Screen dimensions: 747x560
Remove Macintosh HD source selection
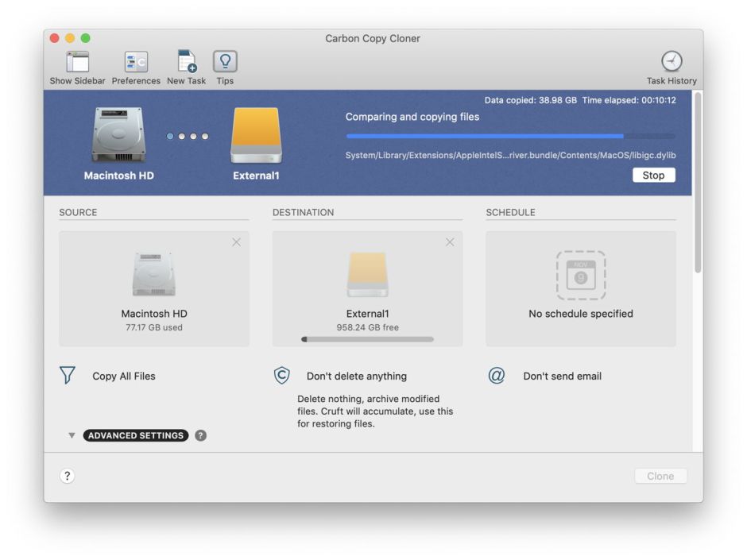pyautogui.click(x=236, y=242)
